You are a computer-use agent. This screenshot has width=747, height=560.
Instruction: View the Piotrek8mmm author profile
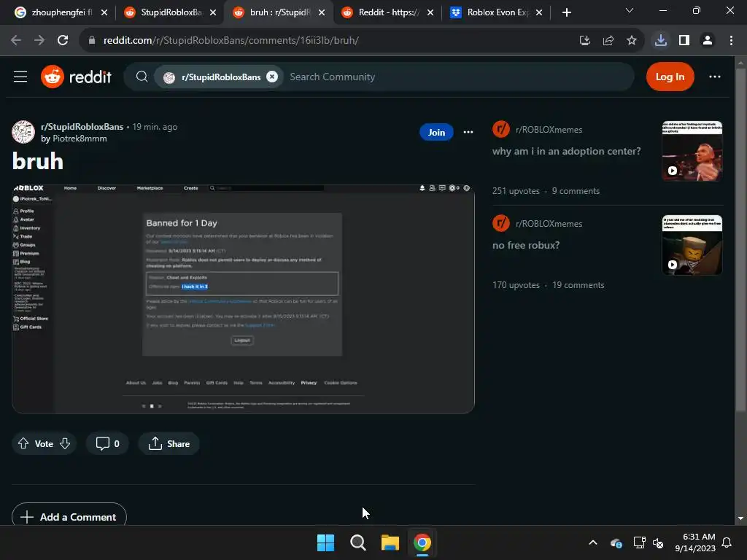coord(80,139)
